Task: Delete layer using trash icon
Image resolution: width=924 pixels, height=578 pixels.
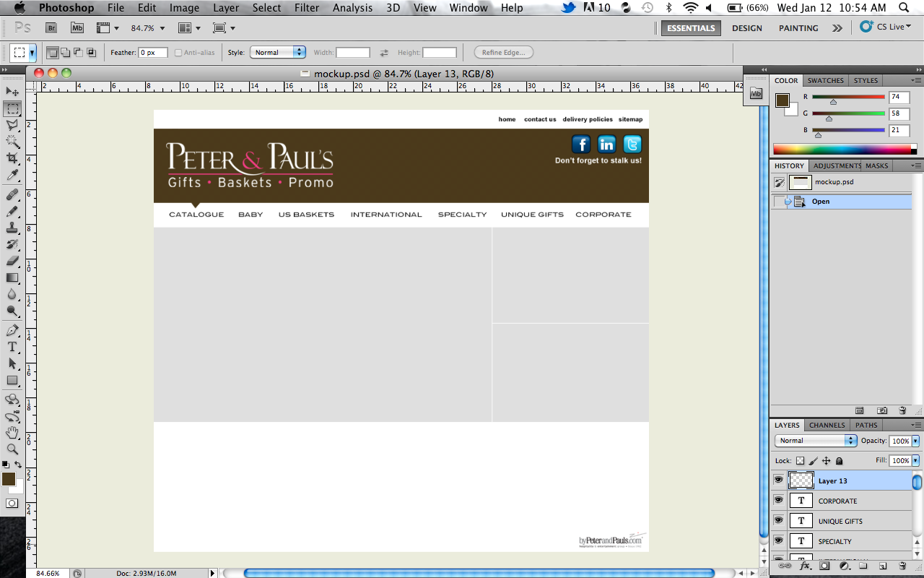Action: (902, 566)
